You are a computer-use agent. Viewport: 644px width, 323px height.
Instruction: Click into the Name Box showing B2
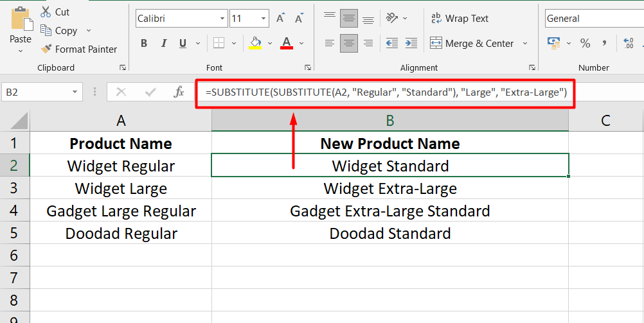click(35, 92)
